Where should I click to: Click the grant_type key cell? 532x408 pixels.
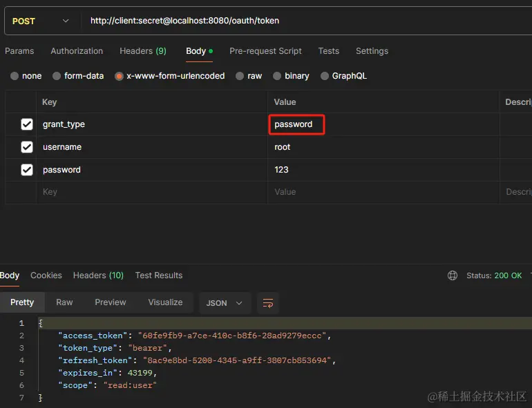(x=152, y=124)
